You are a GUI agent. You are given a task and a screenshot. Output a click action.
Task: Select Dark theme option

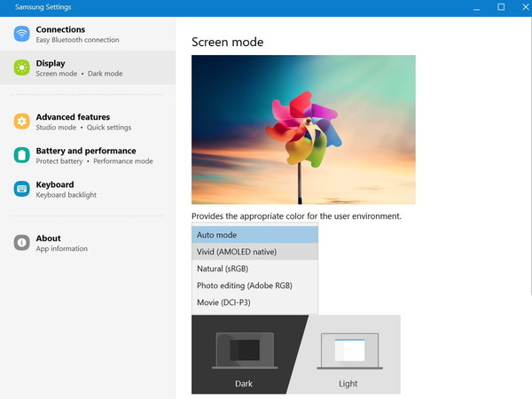click(244, 384)
